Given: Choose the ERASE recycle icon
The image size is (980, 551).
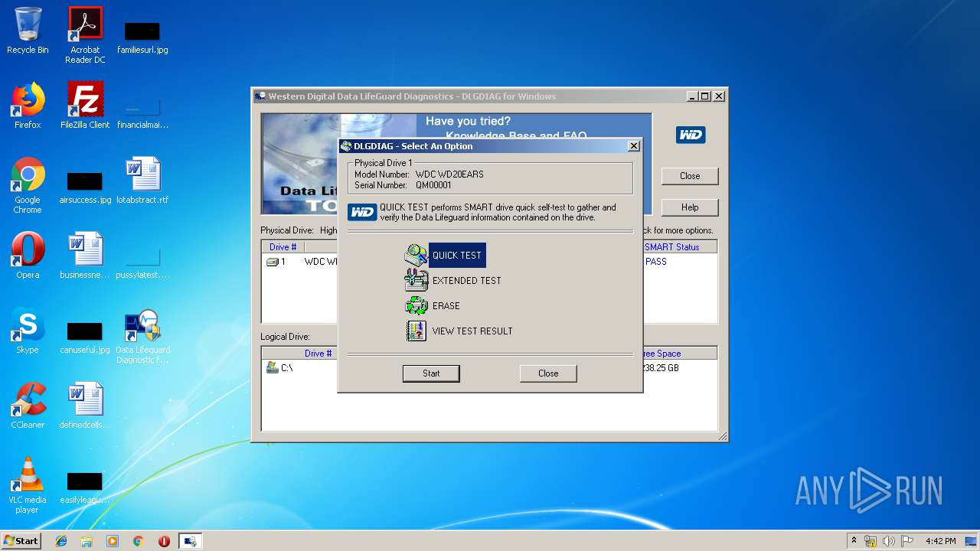Looking at the screenshot, I should point(416,305).
